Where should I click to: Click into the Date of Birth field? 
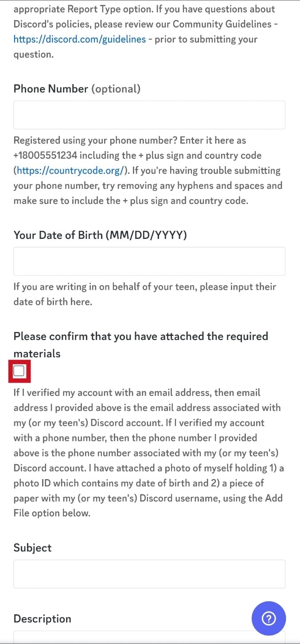(x=149, y=262)
